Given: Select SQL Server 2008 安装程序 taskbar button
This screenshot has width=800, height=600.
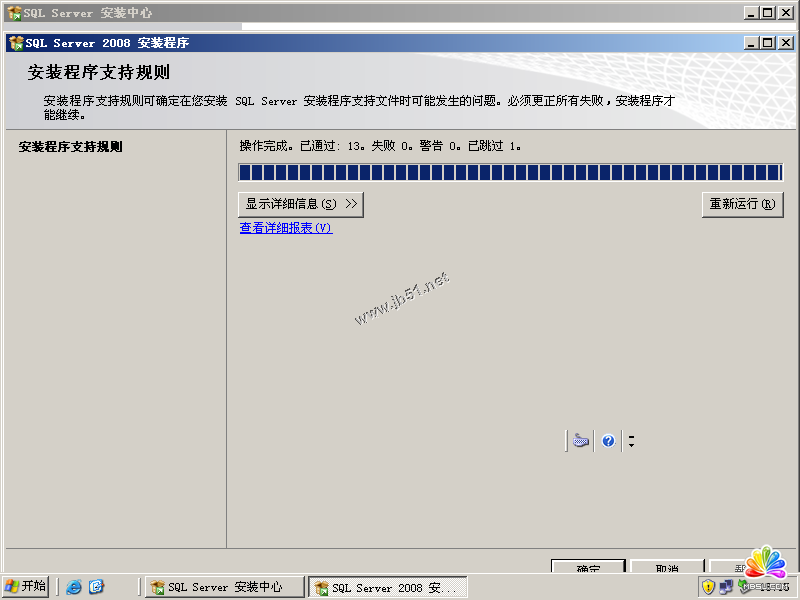Looking at the screenshot, I should click(387, 587).
